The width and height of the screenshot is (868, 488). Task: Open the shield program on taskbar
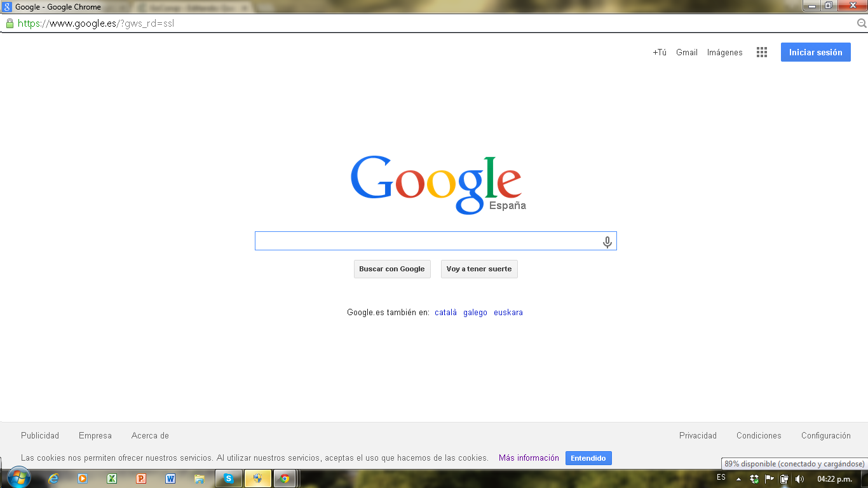pyautogui.click(x=258, y=478)
